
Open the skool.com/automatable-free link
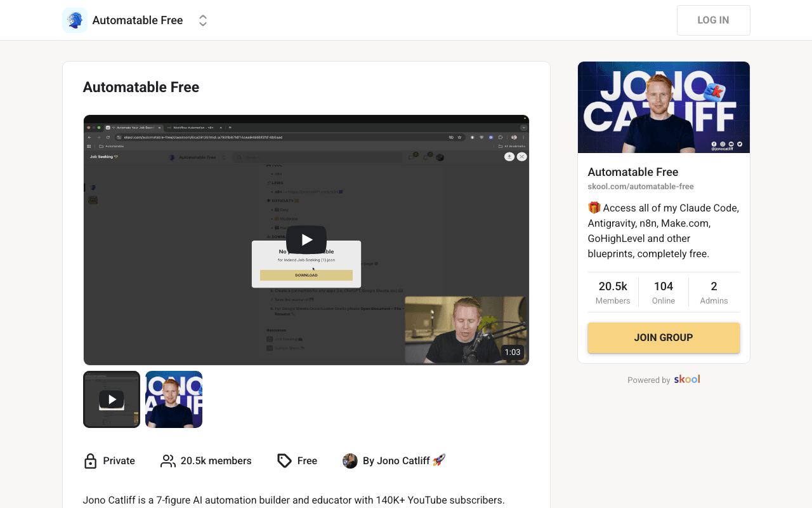tap(641, 187)
